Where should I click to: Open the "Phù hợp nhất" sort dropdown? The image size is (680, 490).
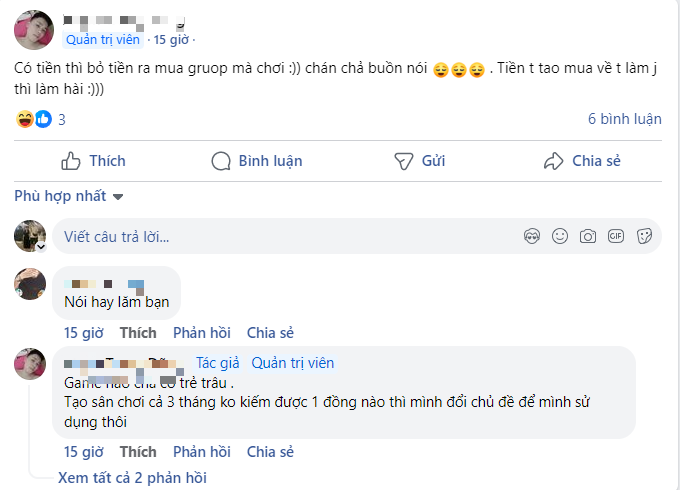(x=69, y=196)
